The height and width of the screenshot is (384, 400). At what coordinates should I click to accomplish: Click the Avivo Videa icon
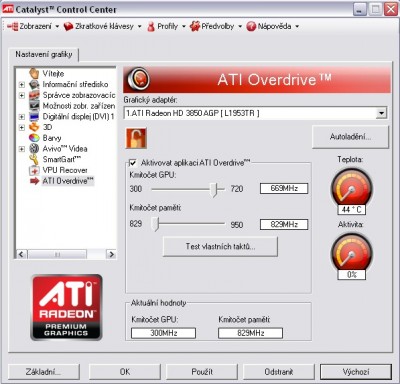click(x=34, y=149)
